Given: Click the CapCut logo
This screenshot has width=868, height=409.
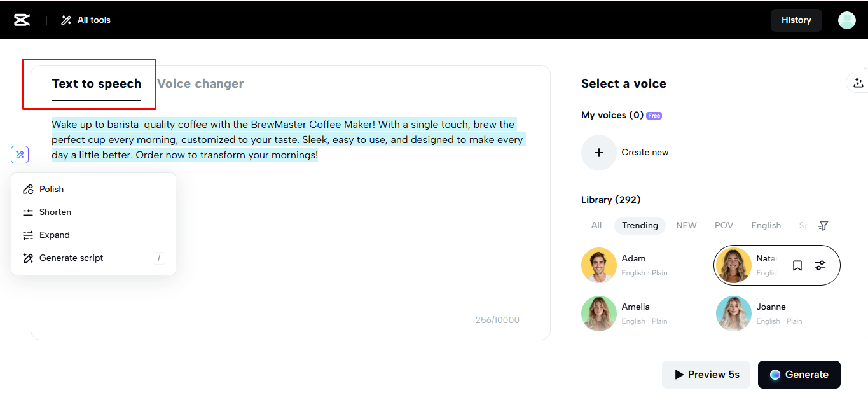Looking at the screenshot, I should coord(22,20).
